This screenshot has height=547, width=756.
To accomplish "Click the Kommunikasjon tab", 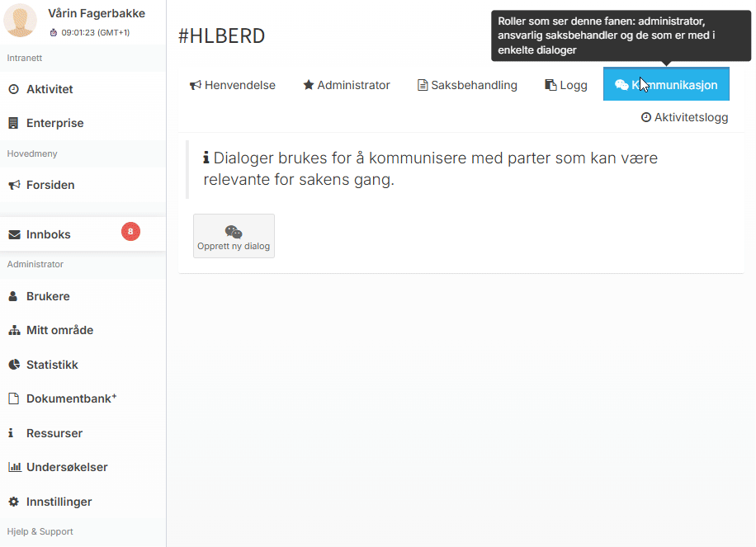I will (x=666, y=85).
